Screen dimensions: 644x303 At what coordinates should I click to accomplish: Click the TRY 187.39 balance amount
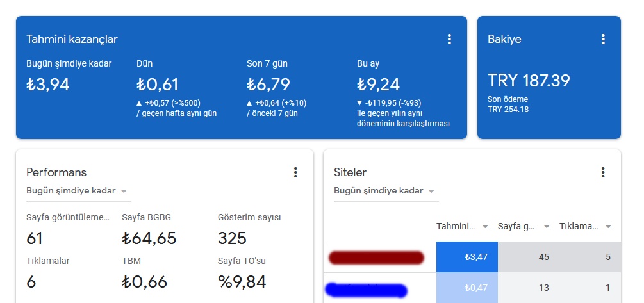[529, 81]
